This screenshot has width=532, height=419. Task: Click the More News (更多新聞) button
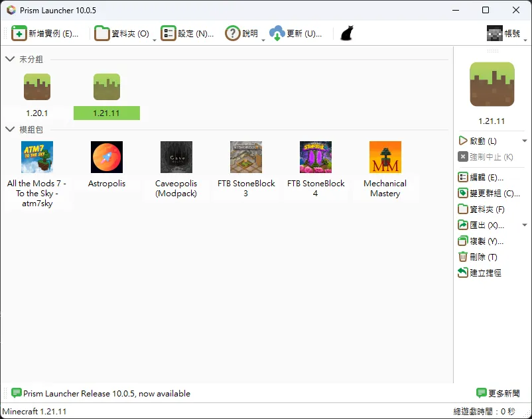[498, 393]
